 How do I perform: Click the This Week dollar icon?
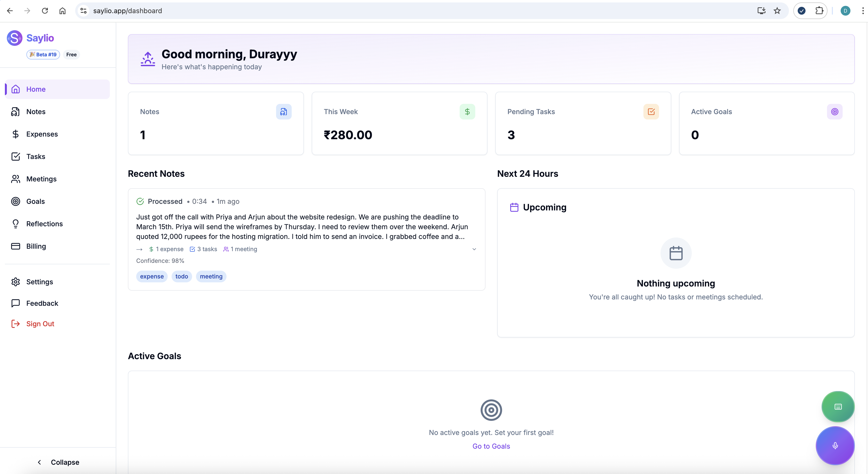pos(467,112)
